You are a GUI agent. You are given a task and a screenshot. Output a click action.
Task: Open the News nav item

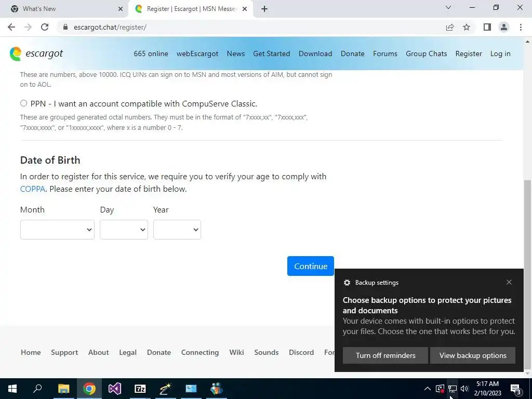236,54
